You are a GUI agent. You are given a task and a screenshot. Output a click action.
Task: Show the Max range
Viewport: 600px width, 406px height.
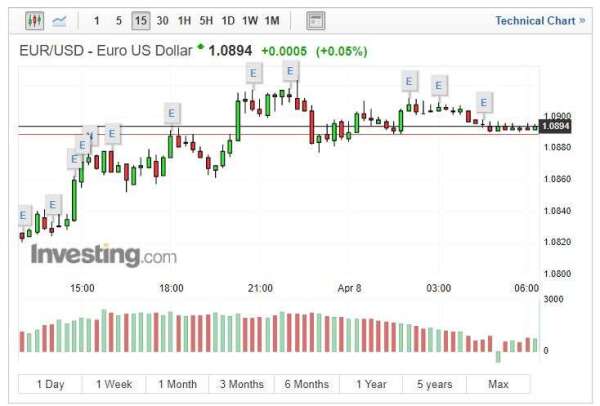pyautogui.click(x=499, y=384)
